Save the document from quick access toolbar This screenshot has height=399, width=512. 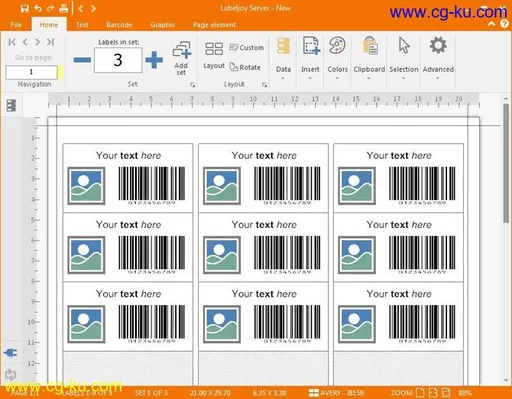(x=24, y=8)
